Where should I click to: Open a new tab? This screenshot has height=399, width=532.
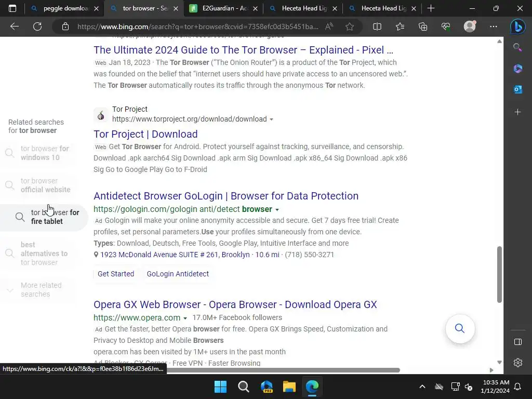tap(431, 8)
